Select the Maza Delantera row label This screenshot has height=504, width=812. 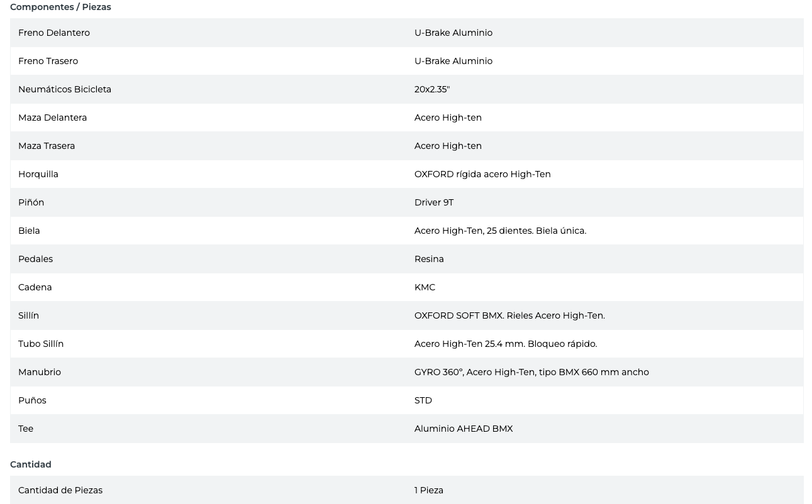tap(52, 118)
